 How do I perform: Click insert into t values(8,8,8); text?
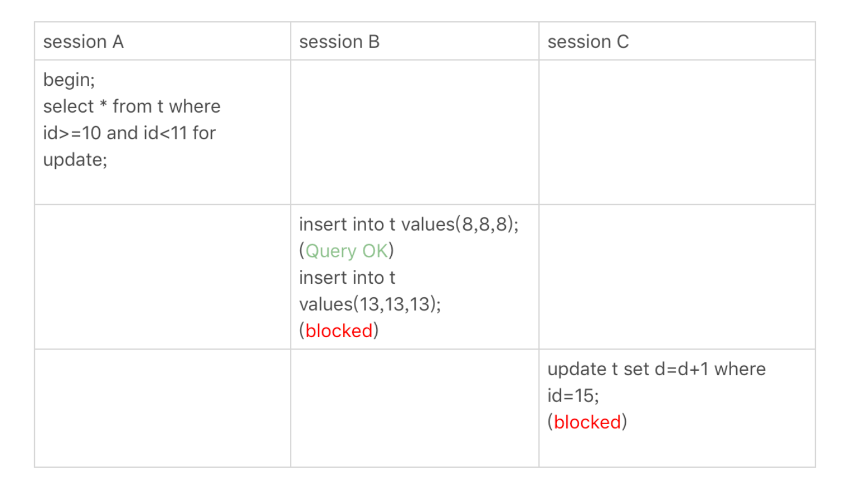click(409, 224)
